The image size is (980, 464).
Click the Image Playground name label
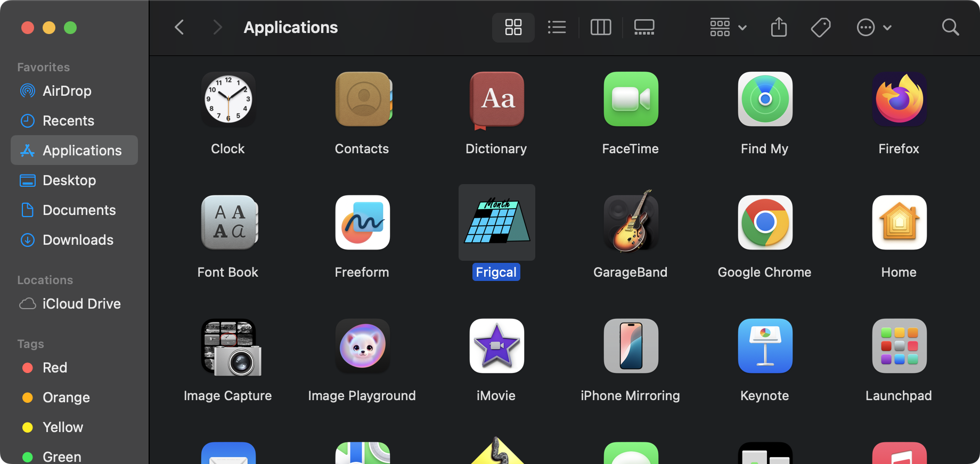pyautogui.click(x=362, y=395)
